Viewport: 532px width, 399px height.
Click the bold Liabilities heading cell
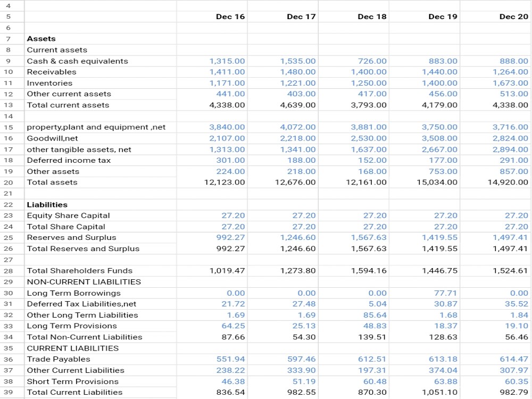pyautogui.click(x=101, y=205)
